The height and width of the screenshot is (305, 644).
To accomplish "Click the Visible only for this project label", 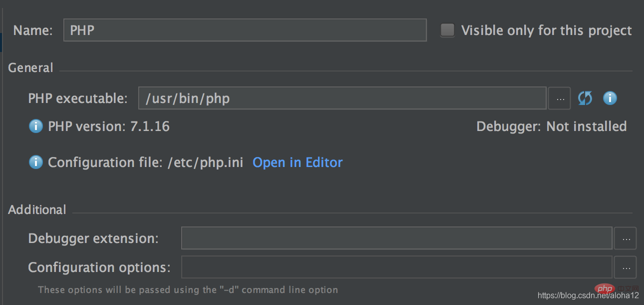I will point(547,30).
